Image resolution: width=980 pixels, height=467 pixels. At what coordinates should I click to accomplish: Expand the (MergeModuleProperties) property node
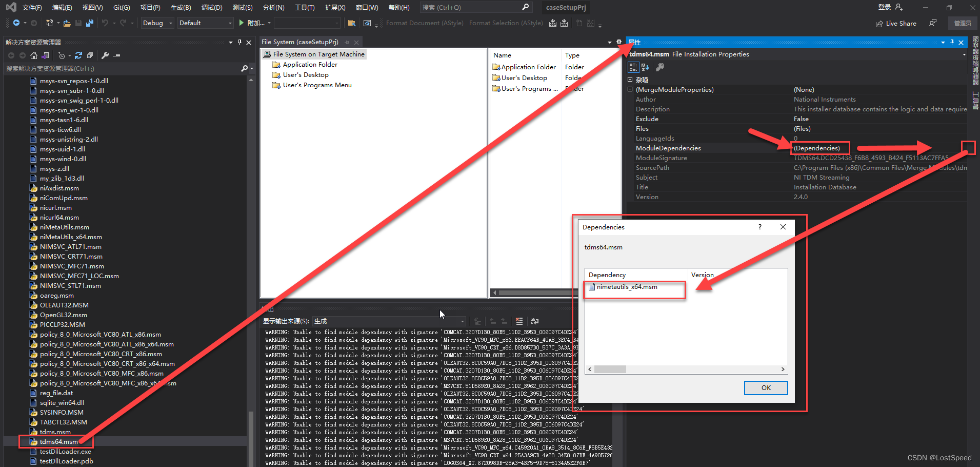(630, 89)
